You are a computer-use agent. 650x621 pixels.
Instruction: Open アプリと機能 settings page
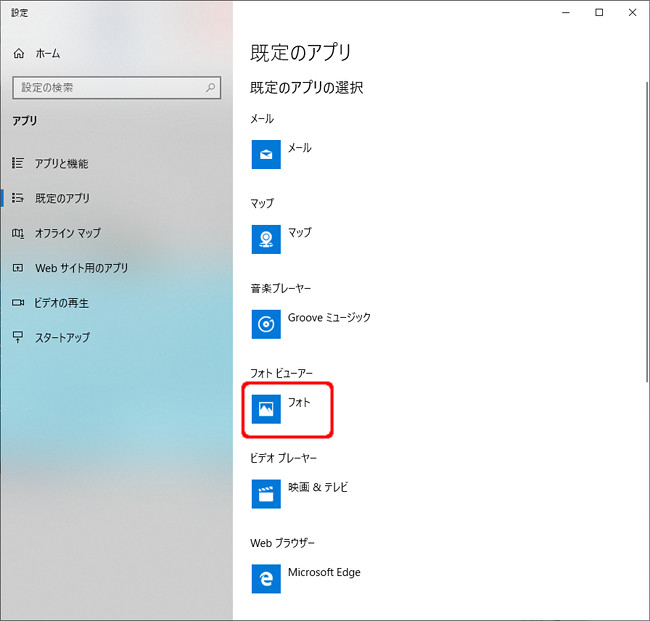[x=62, y=163]
